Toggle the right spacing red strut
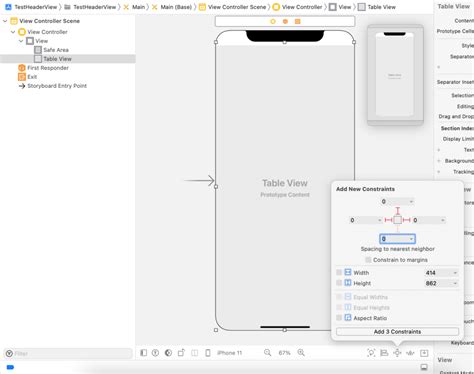The width and height of the screenshot is (474, 374). click(406, 220)
